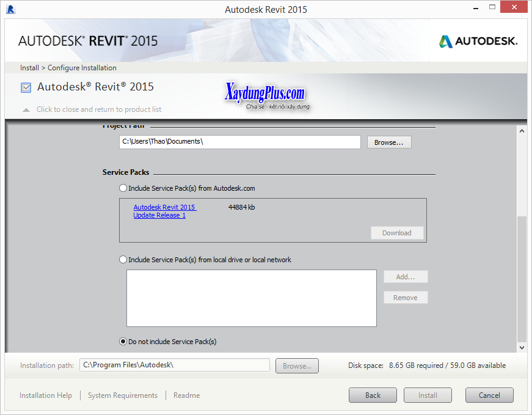The width and height of the screenshot is (532, 415).
Task: Maximize the installer window
Action: tap(492, 7)
